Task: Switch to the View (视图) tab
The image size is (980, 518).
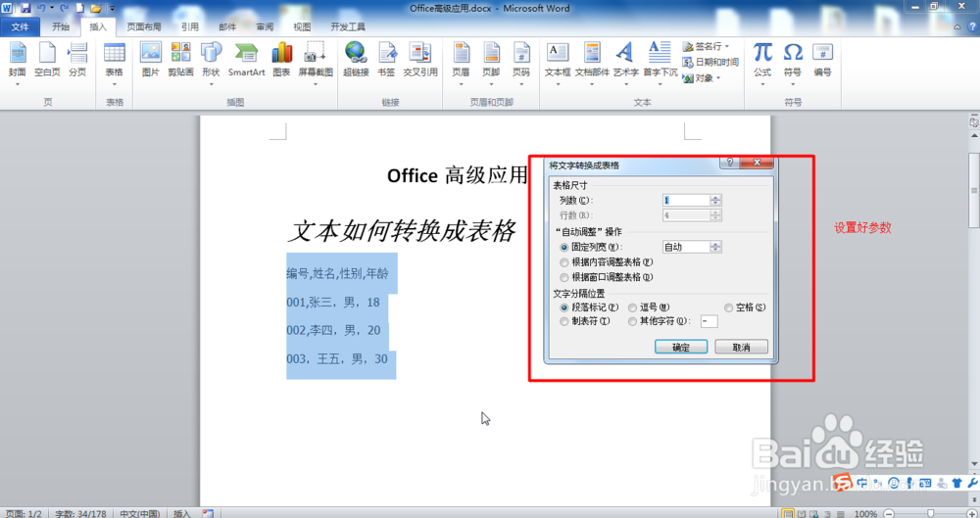Action: (302, 26)
